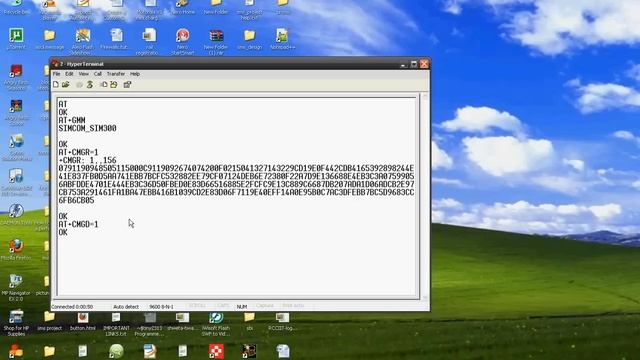The image size is (640, 360).
Task: Click the 'Auto detect' status bar entry
Action: [126, 307]
